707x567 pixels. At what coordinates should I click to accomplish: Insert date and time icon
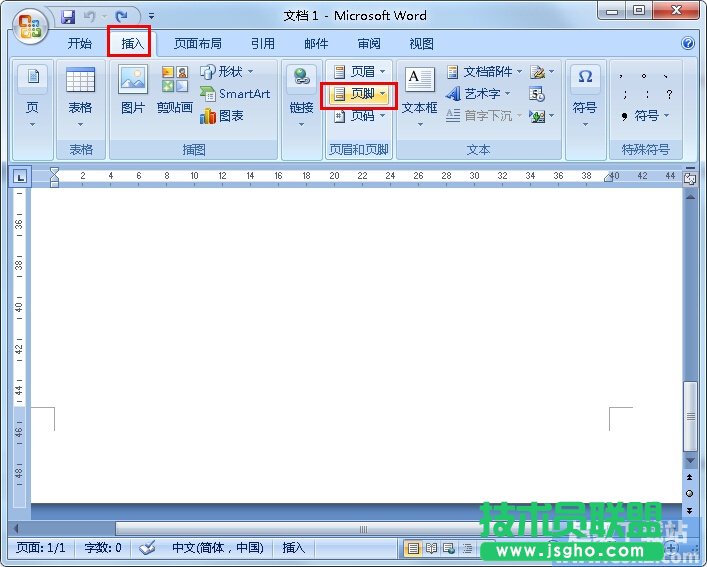coord(537,94)
